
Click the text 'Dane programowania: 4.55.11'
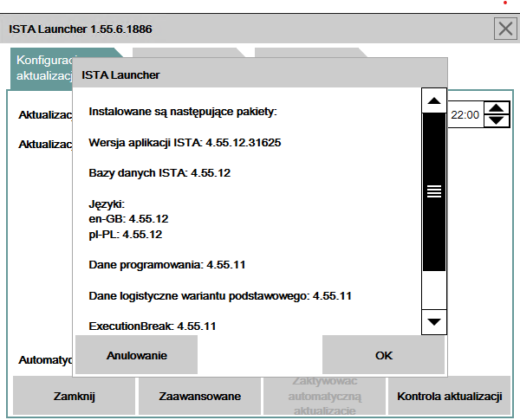pos(167,265)
